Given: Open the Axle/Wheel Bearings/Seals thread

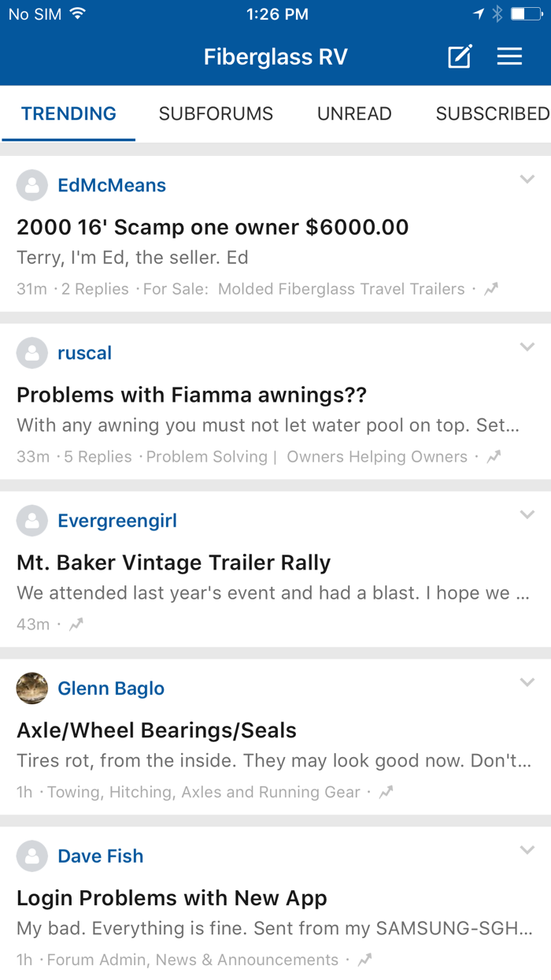Looking at the screenshot, I should tap(156, 730).
